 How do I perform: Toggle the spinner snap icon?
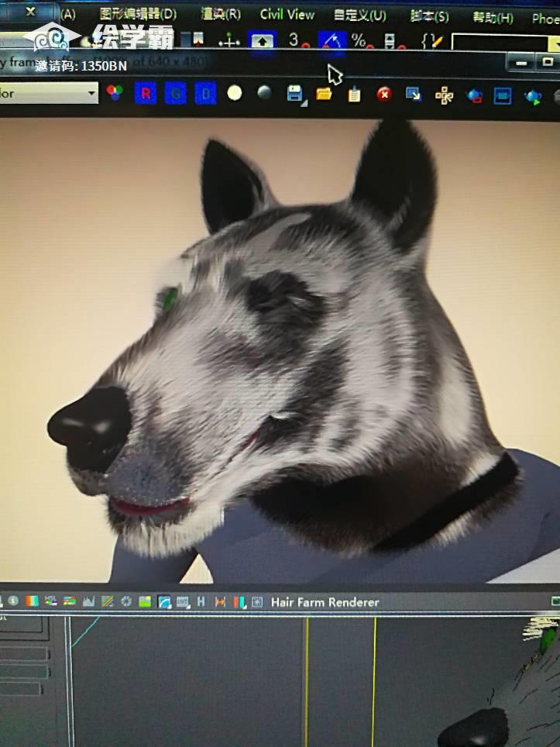pyautogui.click(x=393, y=42)
